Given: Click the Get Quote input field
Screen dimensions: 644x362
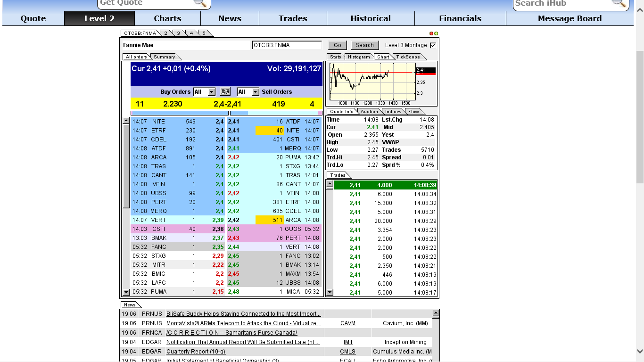Looking at the screenshot, I should (x=146, y=3).
